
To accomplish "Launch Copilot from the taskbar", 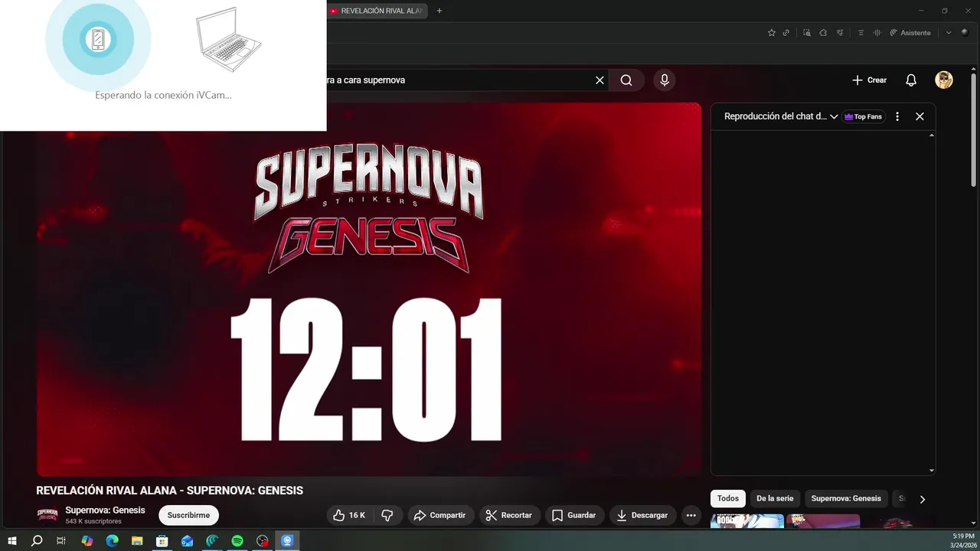I will (87, 541).
